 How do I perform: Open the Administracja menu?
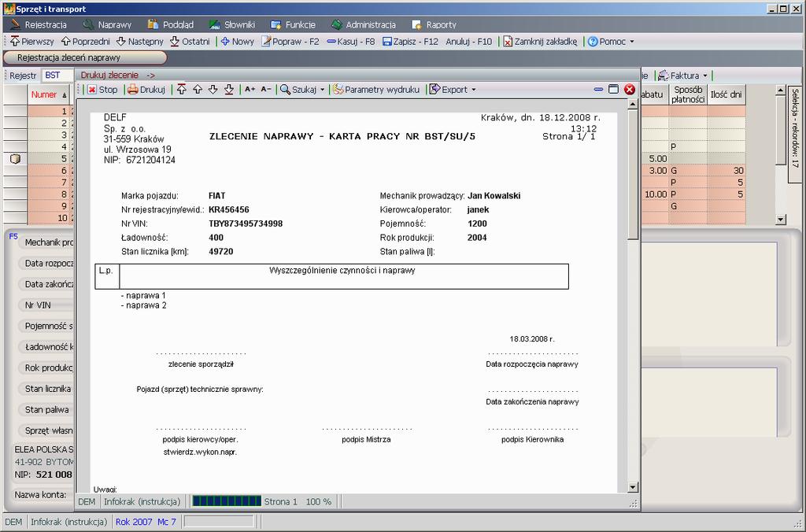[364, 24]
